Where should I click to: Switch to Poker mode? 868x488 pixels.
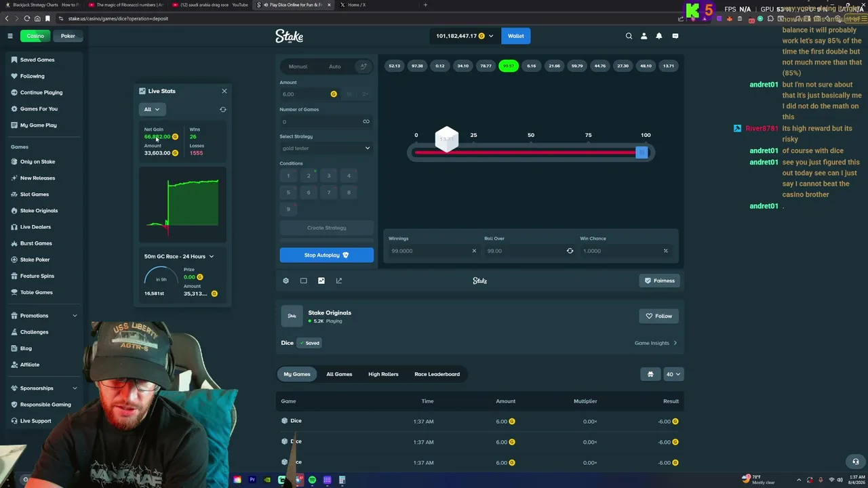click(68, 36)
